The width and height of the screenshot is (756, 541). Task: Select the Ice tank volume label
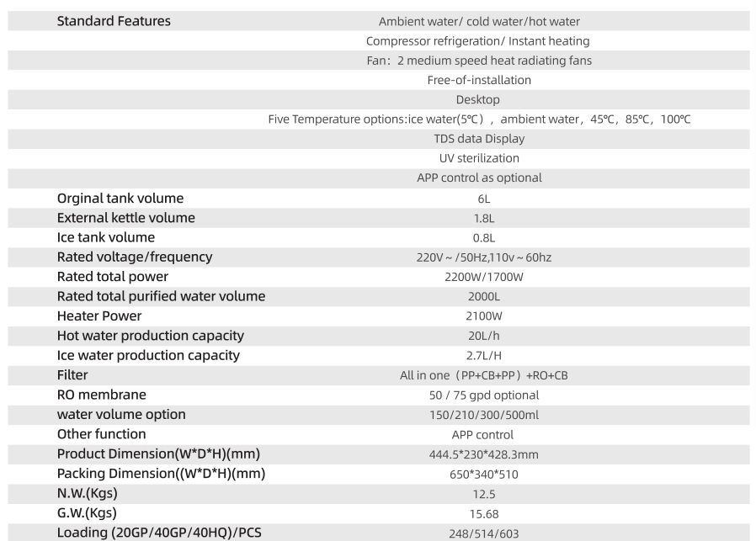pyautogui.click(x=106, y=237)
